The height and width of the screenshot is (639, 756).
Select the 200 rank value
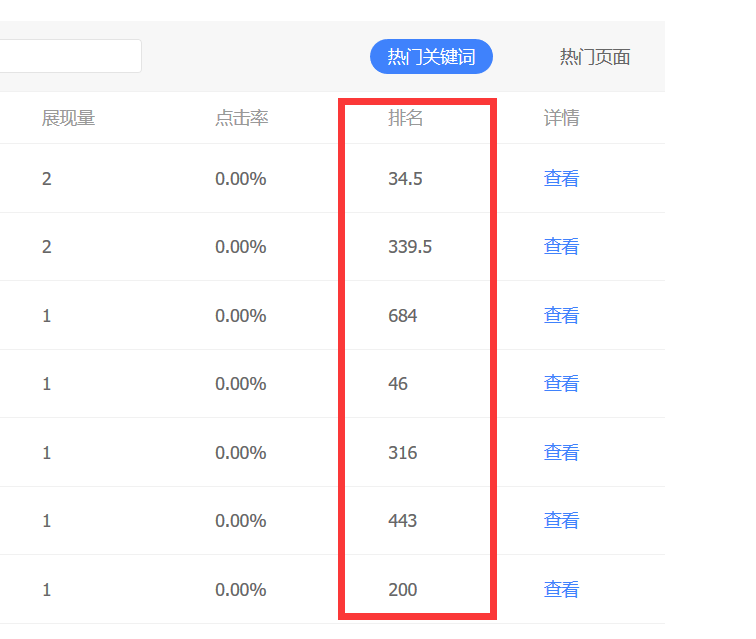pyautogui.click(x=403, y=590)
